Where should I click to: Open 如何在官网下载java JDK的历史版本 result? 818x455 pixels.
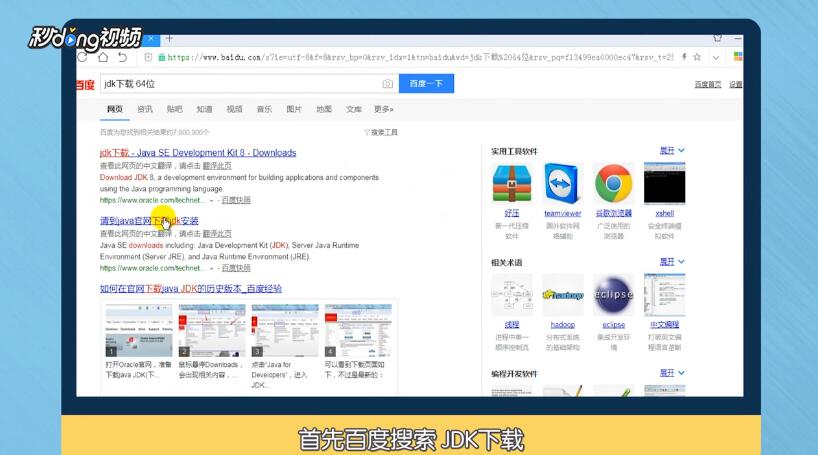click(191, 289)
